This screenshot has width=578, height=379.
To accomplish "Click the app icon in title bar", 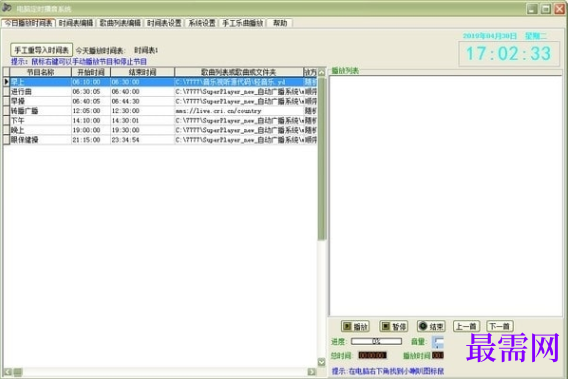I will click(x=7, y=8).
